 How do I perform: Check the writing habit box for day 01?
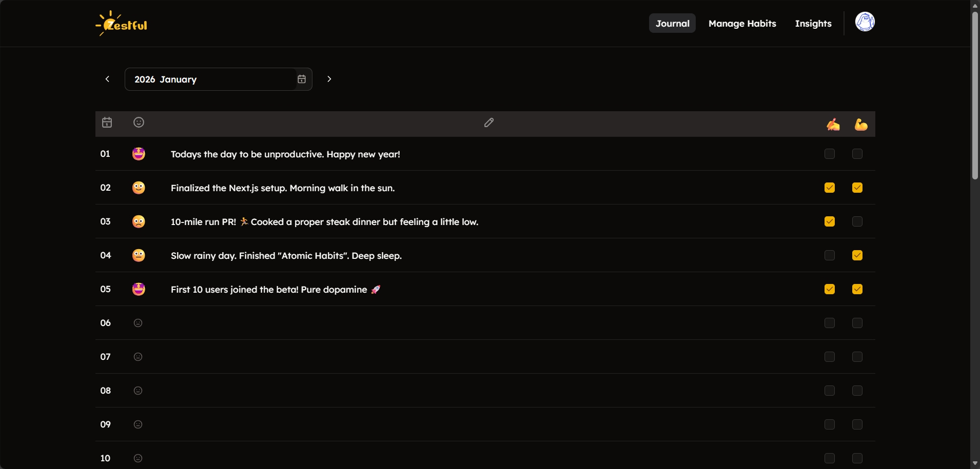pyautogui.click(x=830, y=154)
